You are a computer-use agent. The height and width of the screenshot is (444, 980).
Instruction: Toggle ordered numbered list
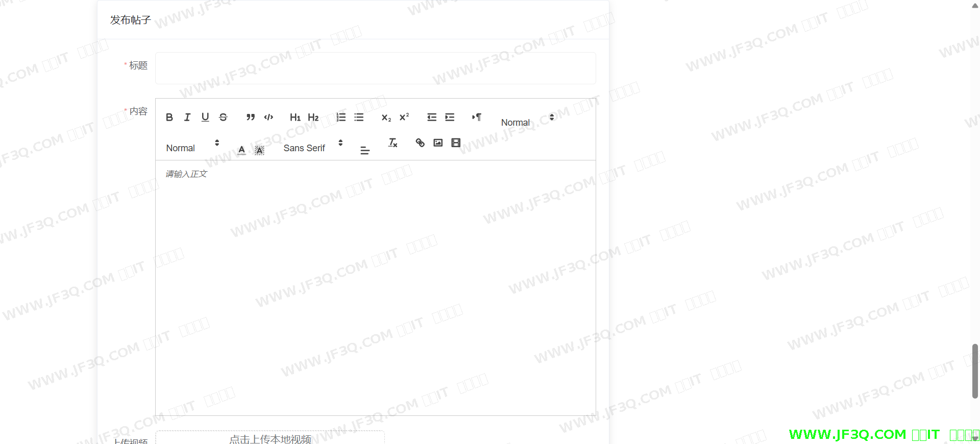341,118
